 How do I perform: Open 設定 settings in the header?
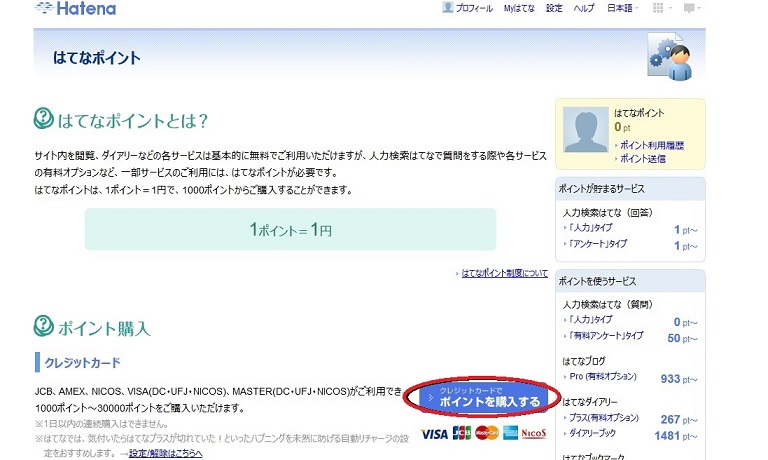point(554,8)
